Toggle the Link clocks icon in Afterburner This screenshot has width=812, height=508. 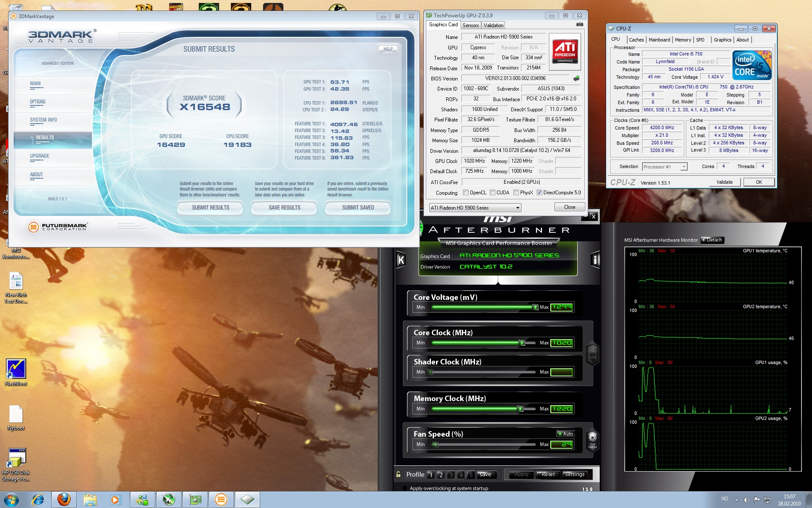pyautogui.click(x=593, y=353)
